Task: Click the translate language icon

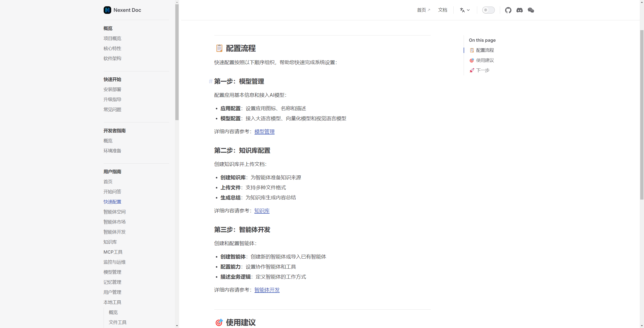Action: pyautogui.click(x=462, y=10)
